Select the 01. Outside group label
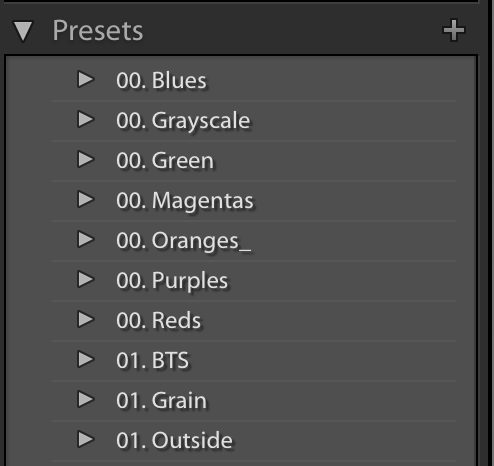494x466 pixels. (174, 440)
